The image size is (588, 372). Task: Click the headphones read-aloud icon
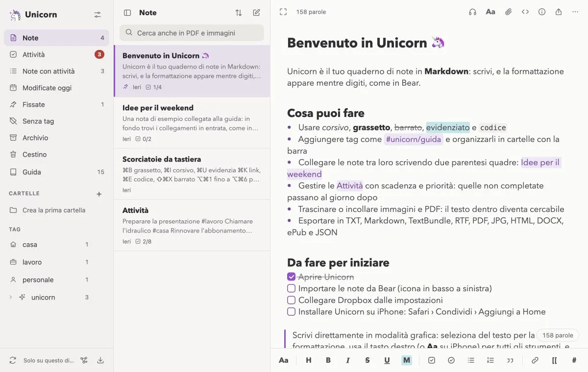point(472,12)
